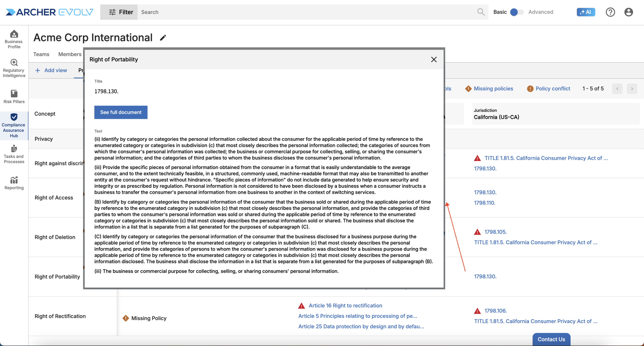
Task: Open TITLE 1.81.5 link in Rectification row
Action: pyautogui.click(x=536, y=321)
